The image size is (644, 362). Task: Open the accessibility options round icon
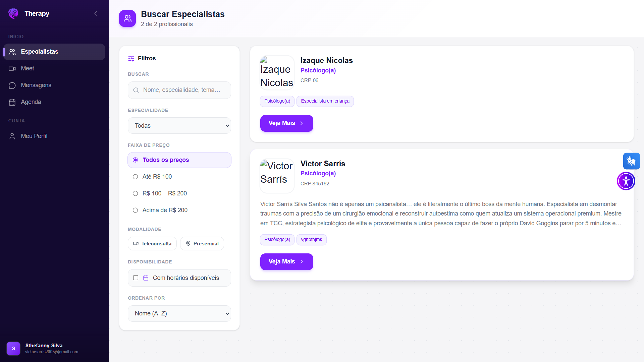point(626,181)
